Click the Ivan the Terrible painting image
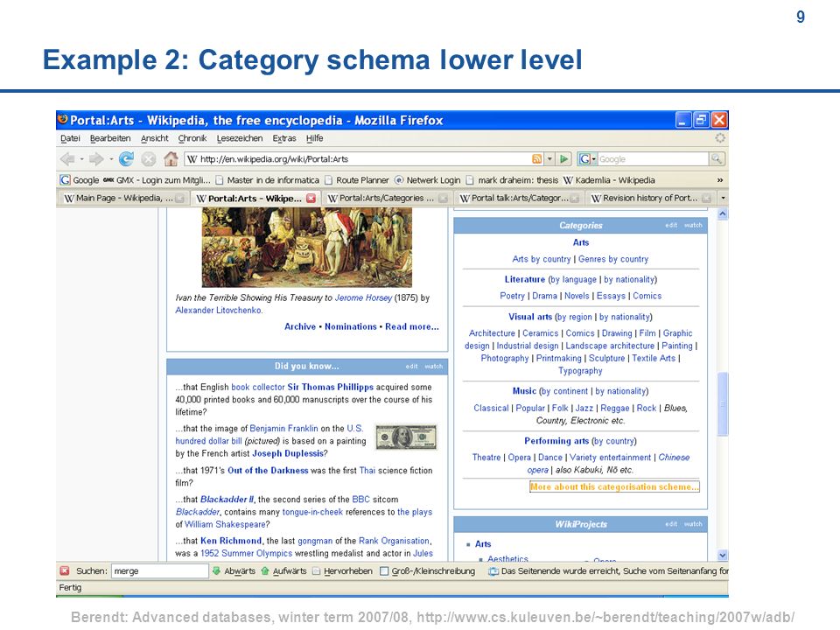Viewport: 840px width, 630px height. tap(307, 248)
